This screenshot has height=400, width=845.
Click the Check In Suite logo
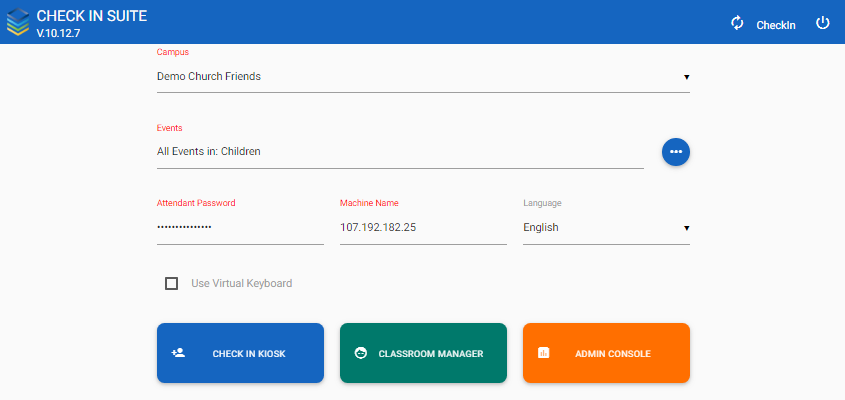18,22
